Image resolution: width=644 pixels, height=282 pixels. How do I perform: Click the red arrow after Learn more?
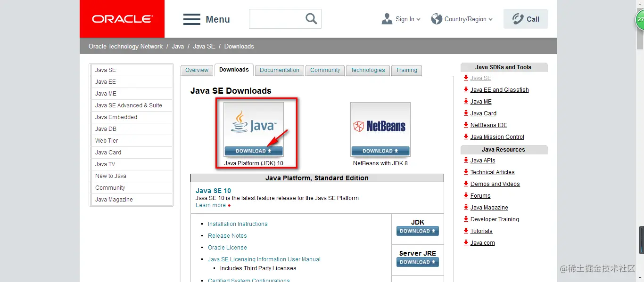(x=229, y=206)
